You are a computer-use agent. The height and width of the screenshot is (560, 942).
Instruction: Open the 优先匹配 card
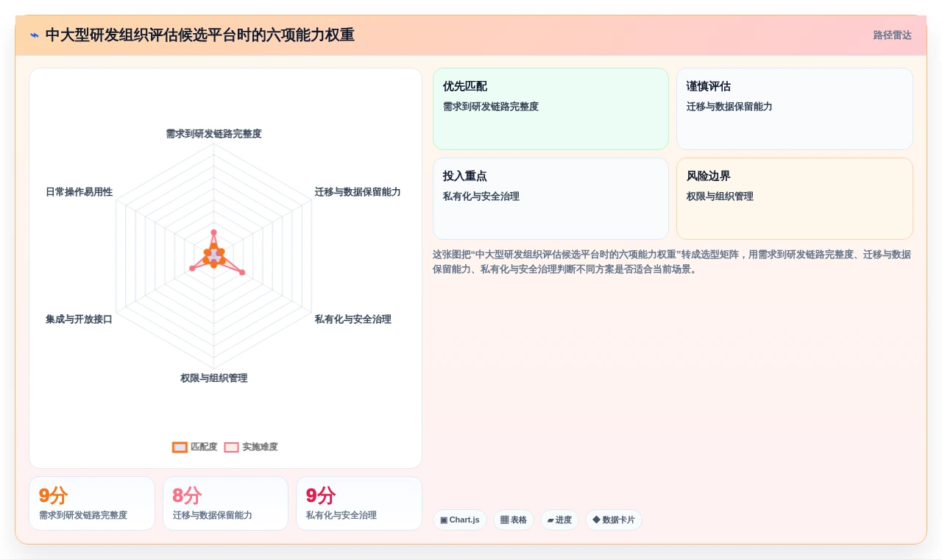click(x=550, y=109)
